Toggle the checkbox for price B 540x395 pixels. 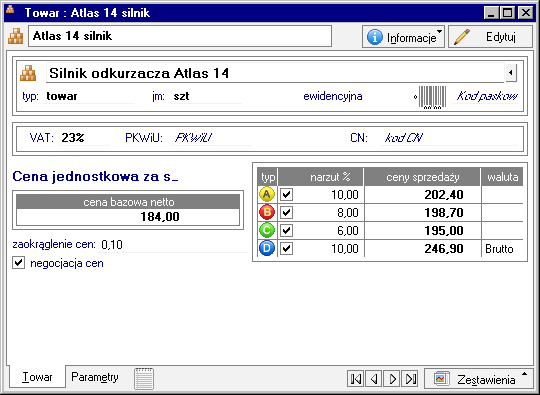pyautogui.click(x=287, y=212)
